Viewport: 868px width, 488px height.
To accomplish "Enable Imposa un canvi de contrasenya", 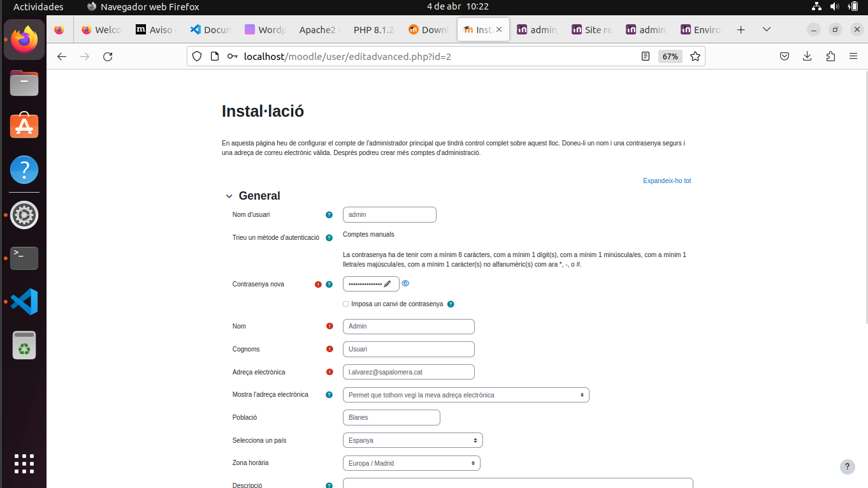I will pyautogui.click(x=345, y=304).
